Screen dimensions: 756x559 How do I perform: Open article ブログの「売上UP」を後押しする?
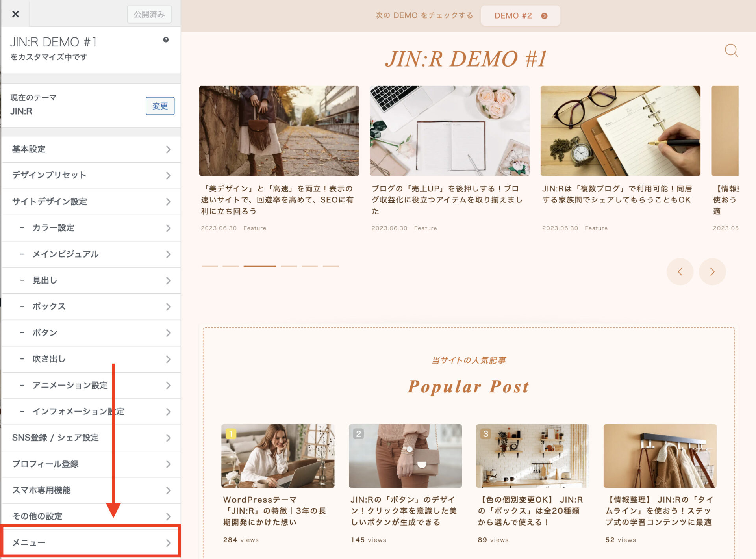pos(447,200)
